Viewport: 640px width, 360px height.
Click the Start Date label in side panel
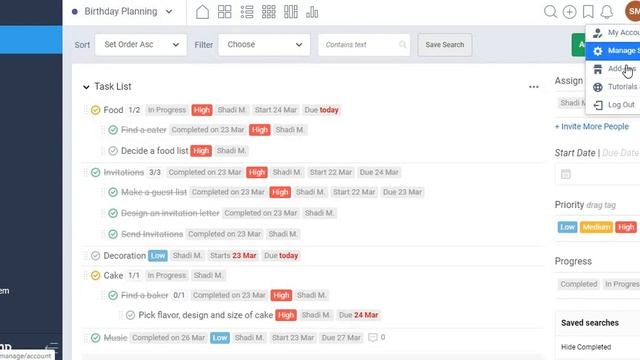coord(575,153)
